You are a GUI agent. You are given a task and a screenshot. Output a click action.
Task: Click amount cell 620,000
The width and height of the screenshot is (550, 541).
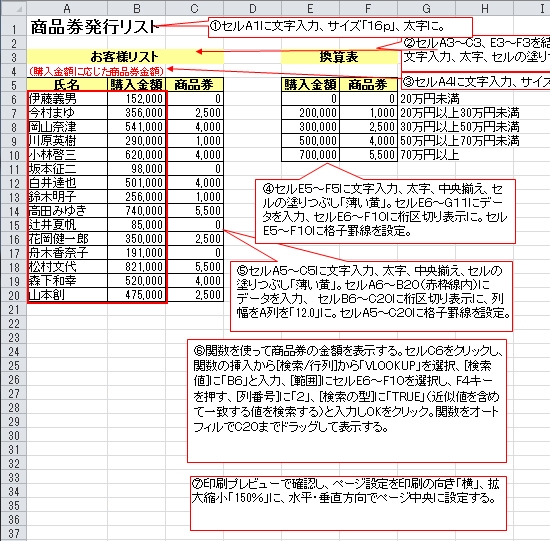pyautogui.click(x=136, y=155)
